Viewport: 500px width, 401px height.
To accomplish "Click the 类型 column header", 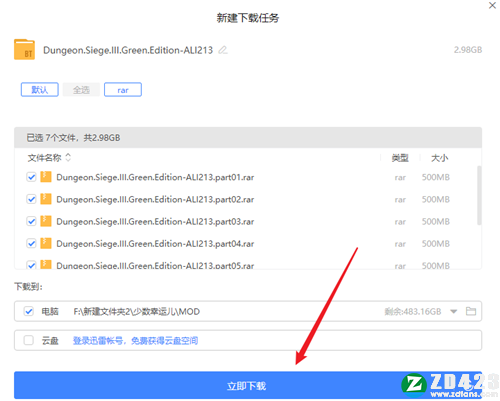I will [400, 158].
